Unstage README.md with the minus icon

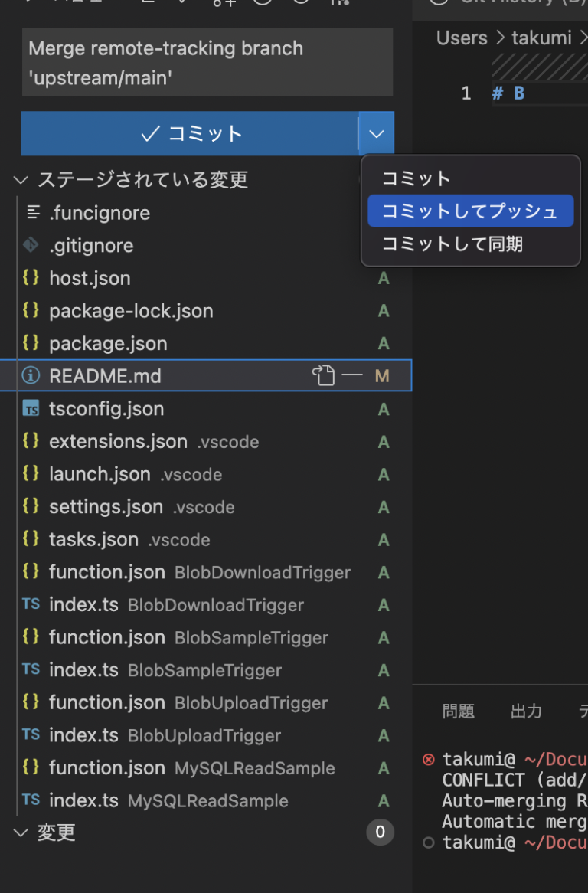click(352, 376)
